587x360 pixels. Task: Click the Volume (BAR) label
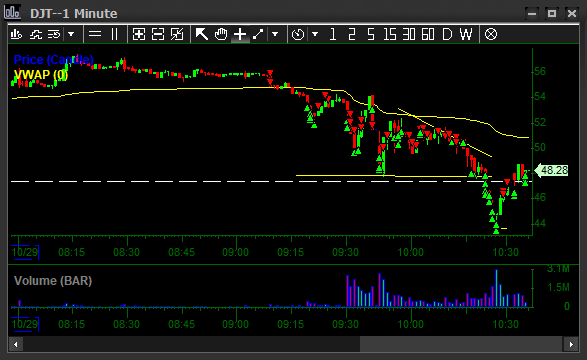pos(53,281)
